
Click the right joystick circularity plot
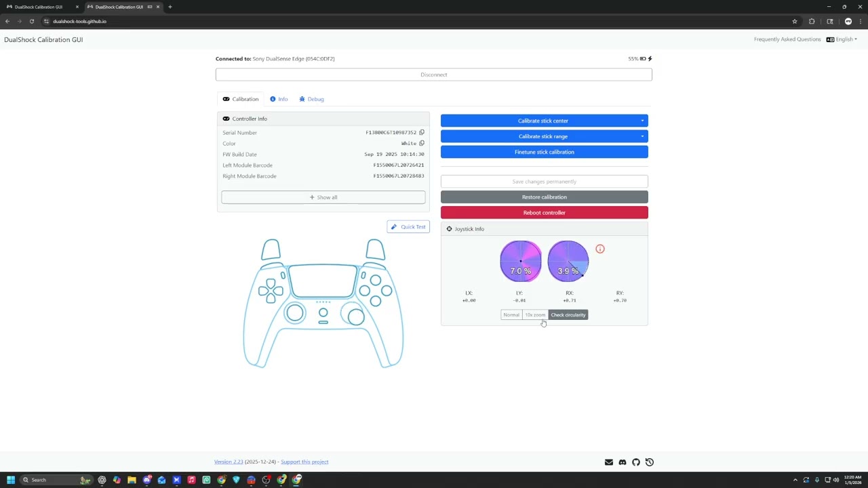568,261
